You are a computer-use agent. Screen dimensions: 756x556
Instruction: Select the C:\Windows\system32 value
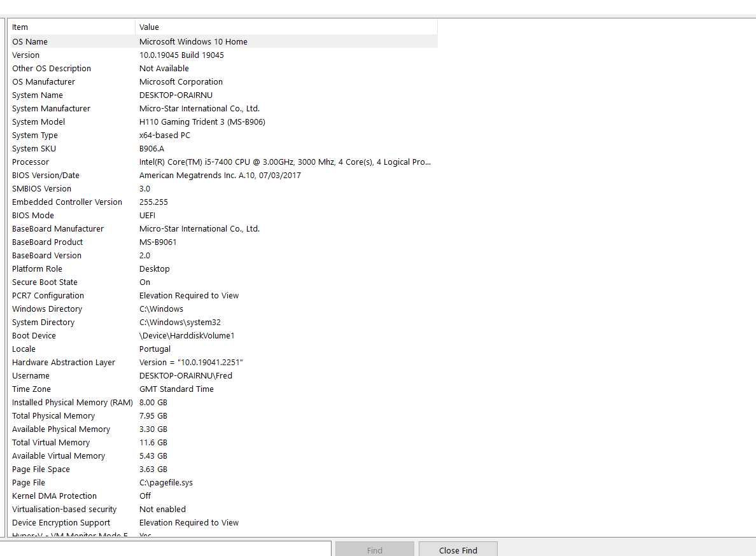click(x=180, y=323)
